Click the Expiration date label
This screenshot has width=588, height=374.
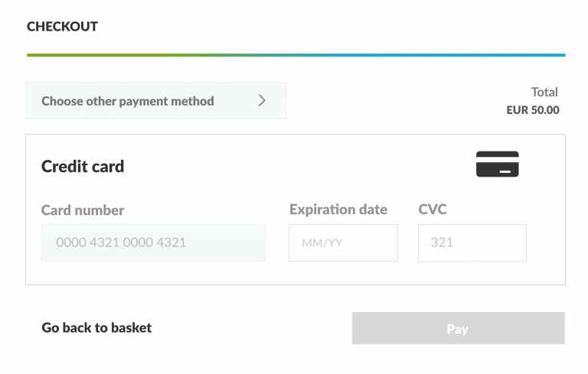[338, 210]
